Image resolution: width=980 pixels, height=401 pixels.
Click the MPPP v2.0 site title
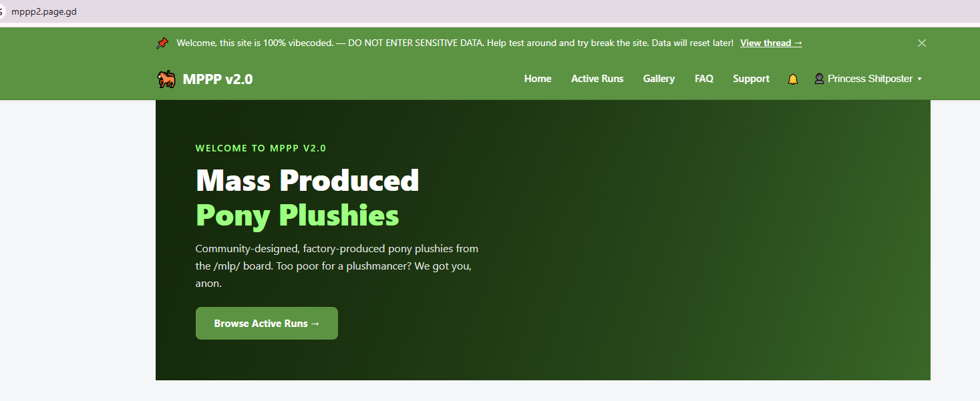coord(218,79)
